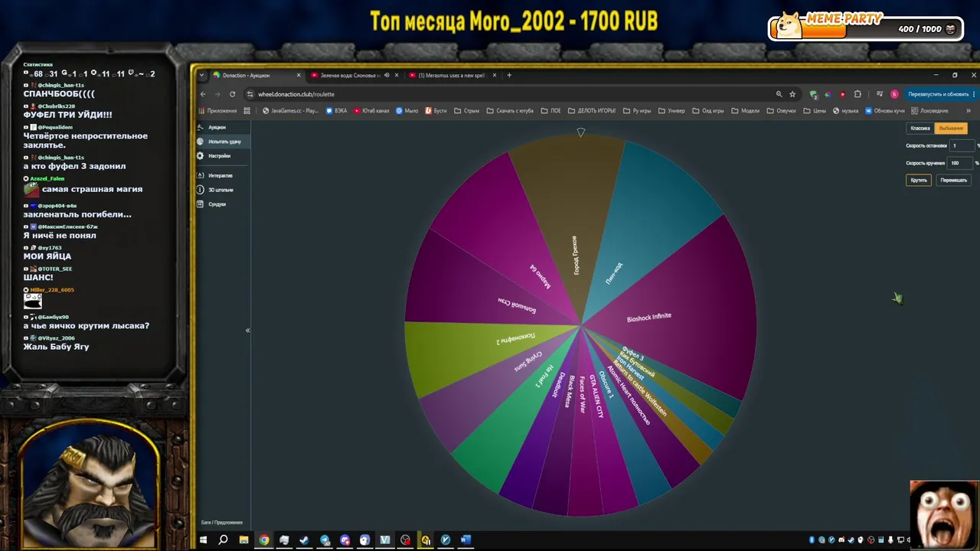This screenshot has width=980, height=551.
Task: Open the JavaGames.cc bookmark
Action: (291, 111)
